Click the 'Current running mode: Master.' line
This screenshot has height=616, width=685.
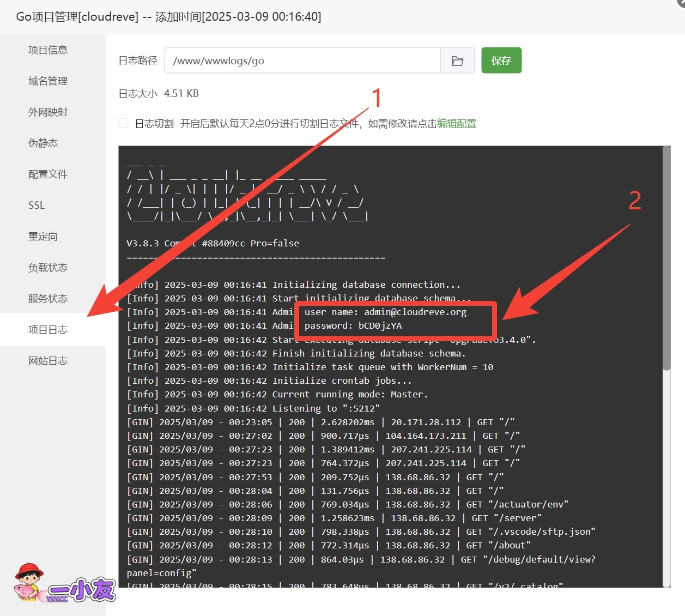277,394
